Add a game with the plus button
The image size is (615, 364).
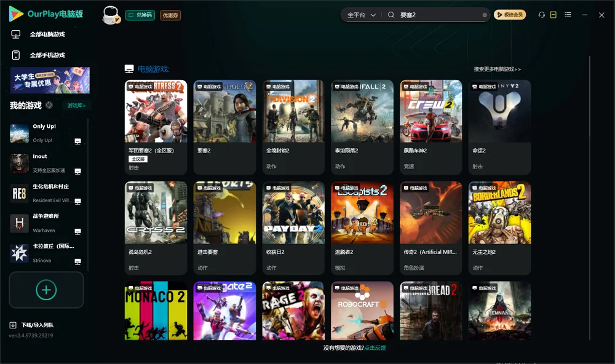pos(46,290)
